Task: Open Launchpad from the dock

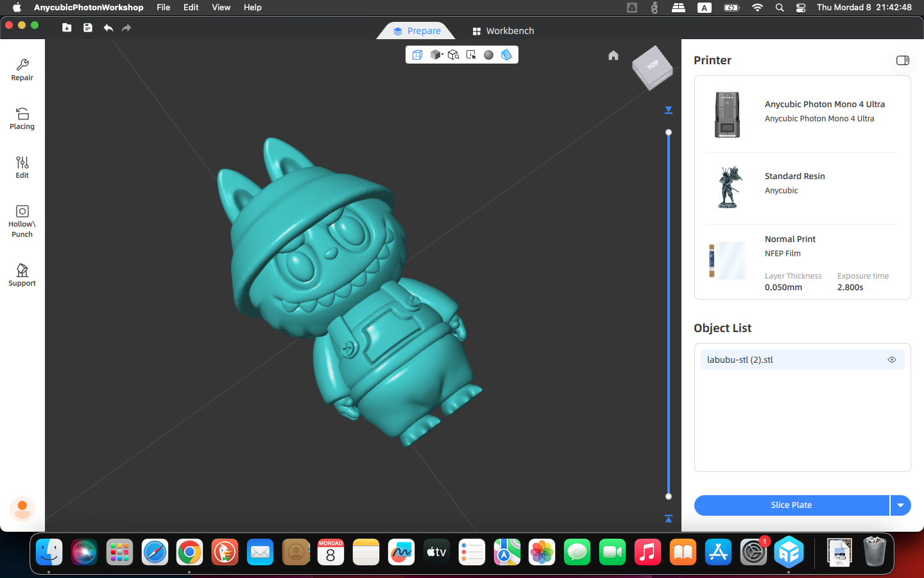Action: pyautogui.click(x=119, y=552)
